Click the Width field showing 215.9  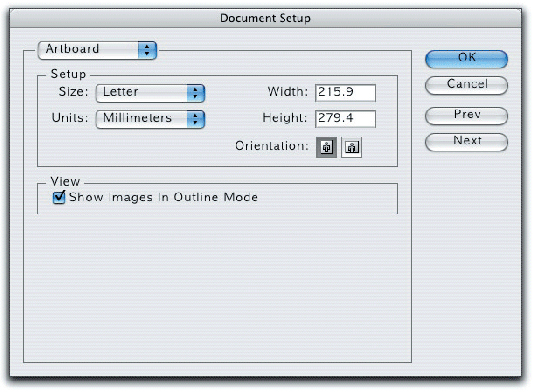345,93
